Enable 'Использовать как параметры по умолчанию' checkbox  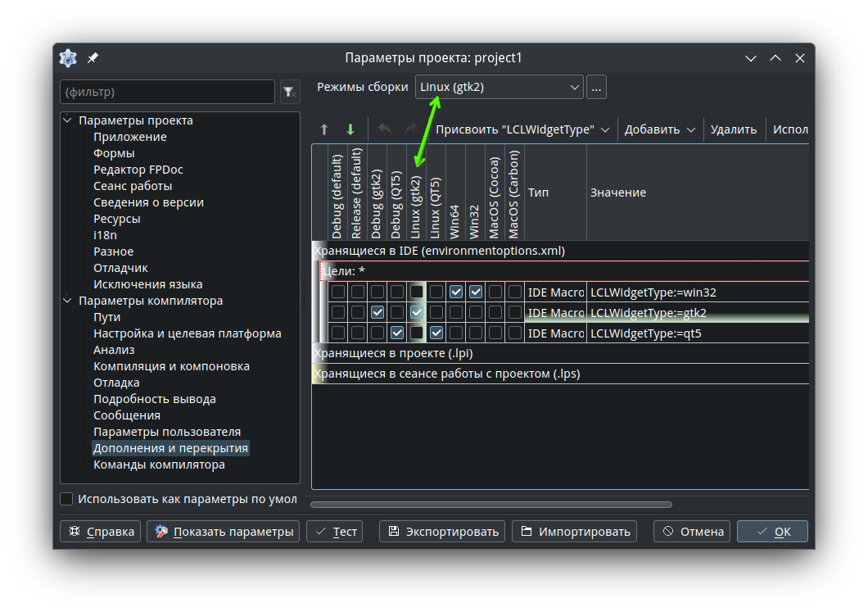67,499
